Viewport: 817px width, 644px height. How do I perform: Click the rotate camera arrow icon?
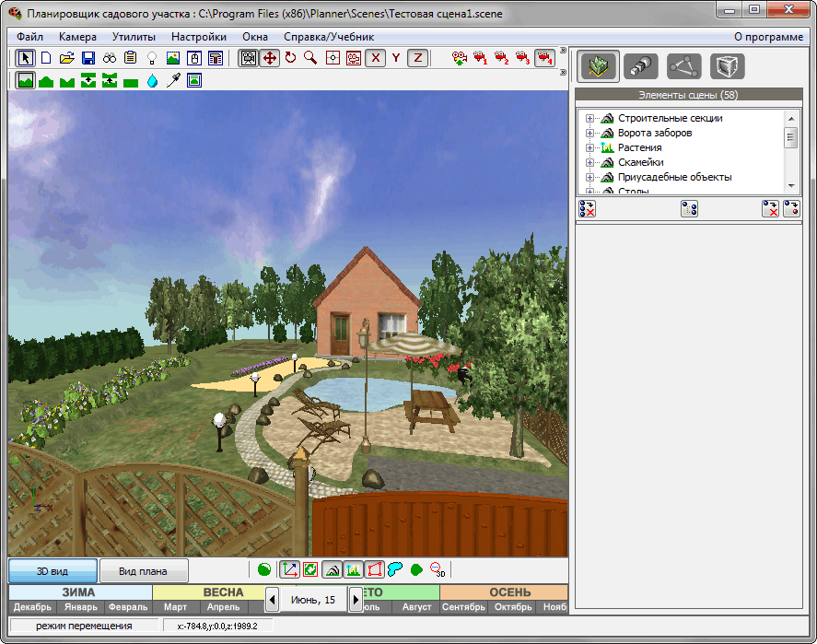[x=291, y=58]
